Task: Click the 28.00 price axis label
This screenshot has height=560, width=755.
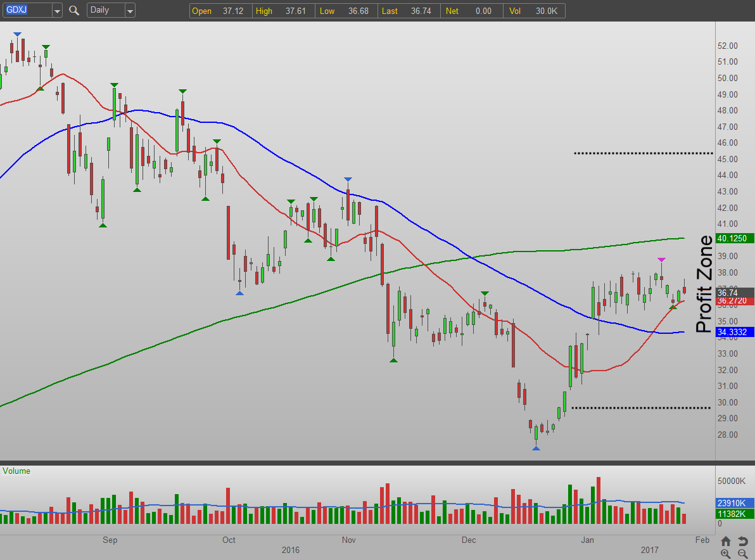Action: click(x=728, y=435)
